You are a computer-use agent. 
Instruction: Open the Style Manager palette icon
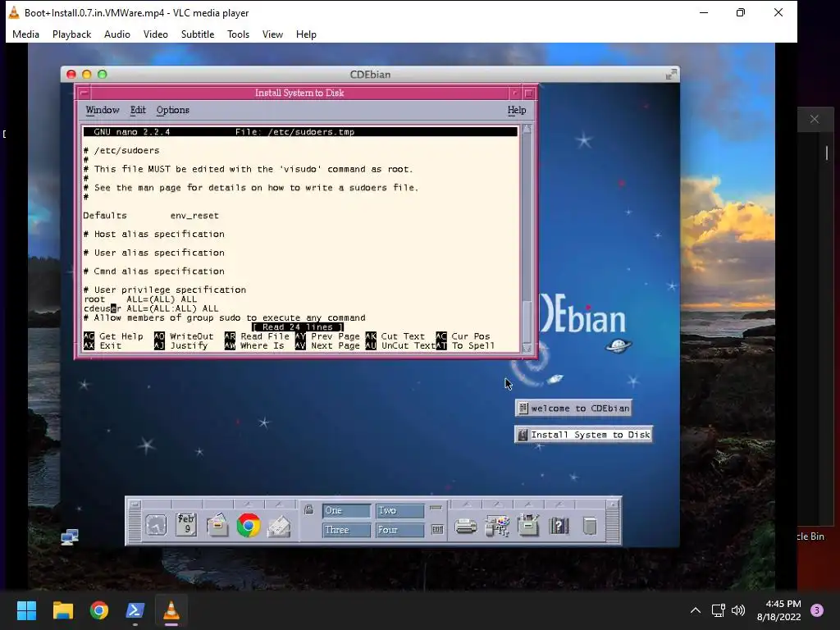coord(497,526)
